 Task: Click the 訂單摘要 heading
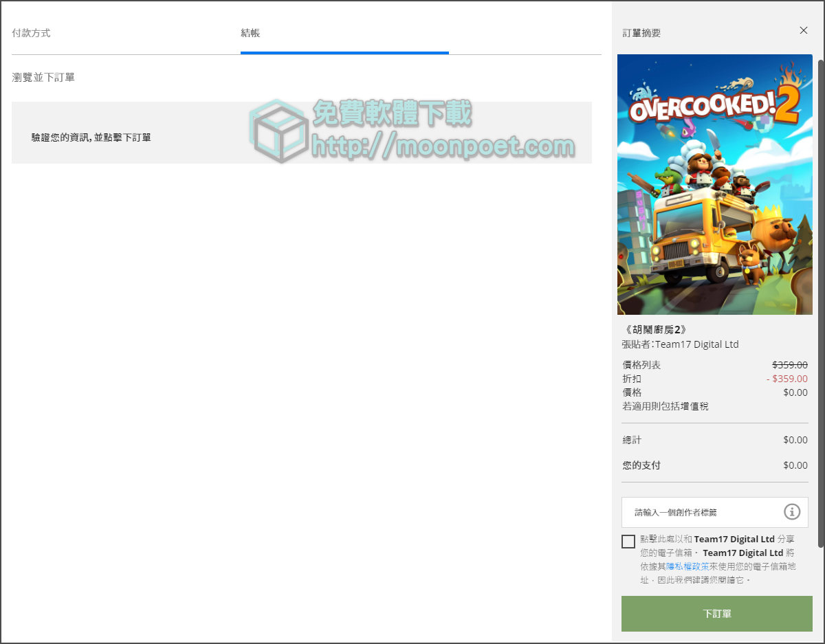641,33
